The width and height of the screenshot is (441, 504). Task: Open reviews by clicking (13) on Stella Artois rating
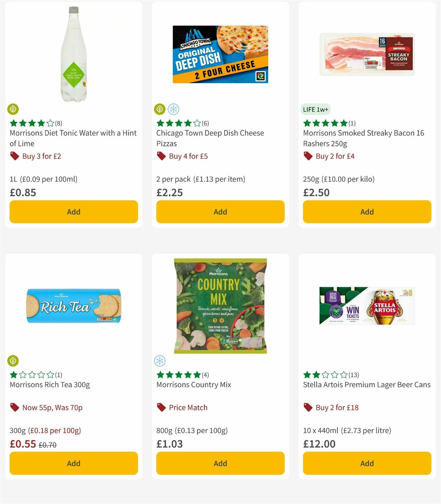pyautogui.click(x=354, y=375)
